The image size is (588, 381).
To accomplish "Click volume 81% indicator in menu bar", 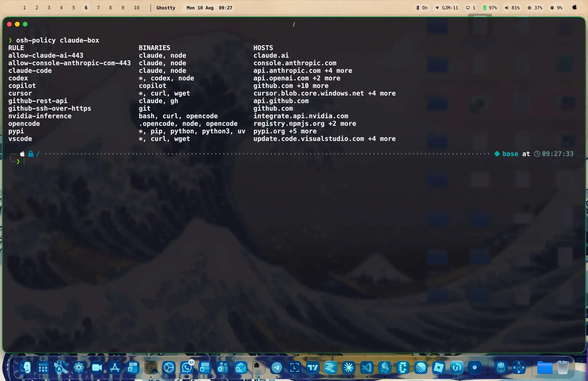I will [x=512, y=8].
